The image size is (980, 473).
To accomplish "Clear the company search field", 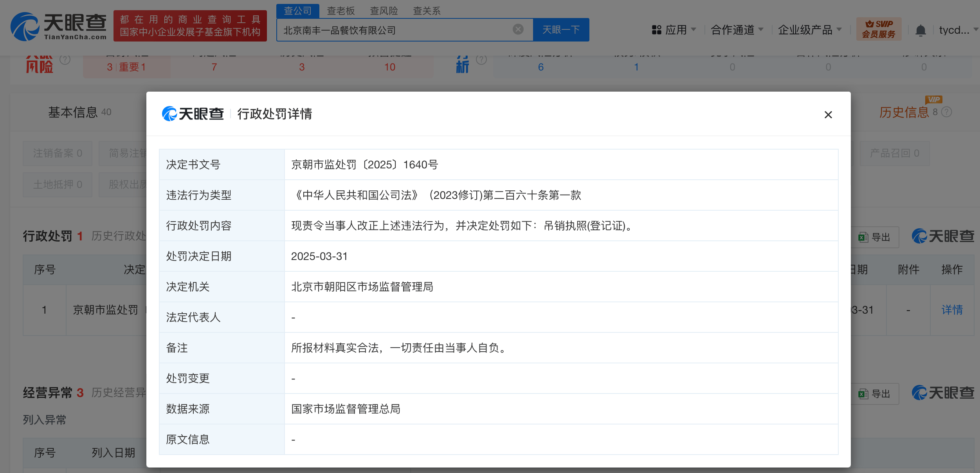I will coord(518,29).
